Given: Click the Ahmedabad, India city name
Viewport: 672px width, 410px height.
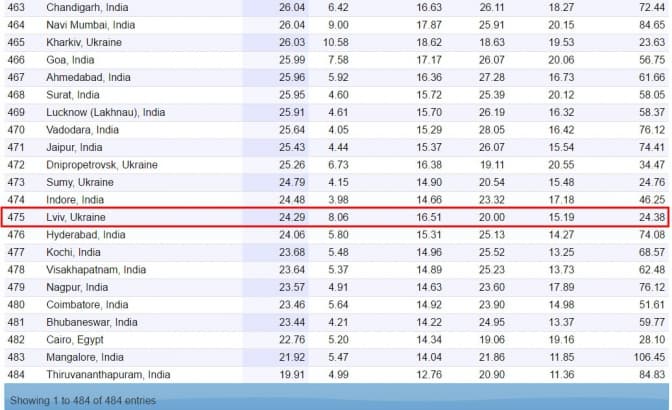Looking at the screenshot, I should tap(88, 77).
